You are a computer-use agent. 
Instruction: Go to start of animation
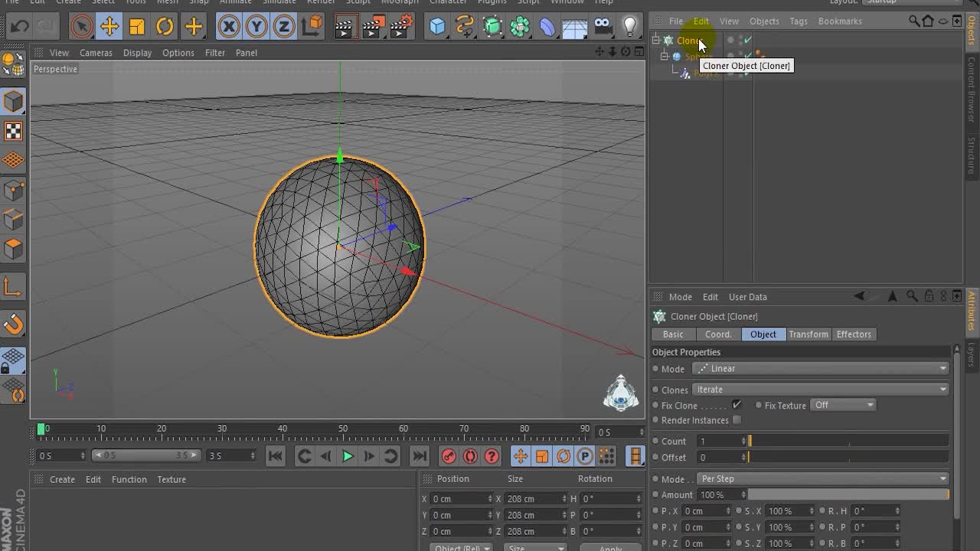[x=275, y=457]
